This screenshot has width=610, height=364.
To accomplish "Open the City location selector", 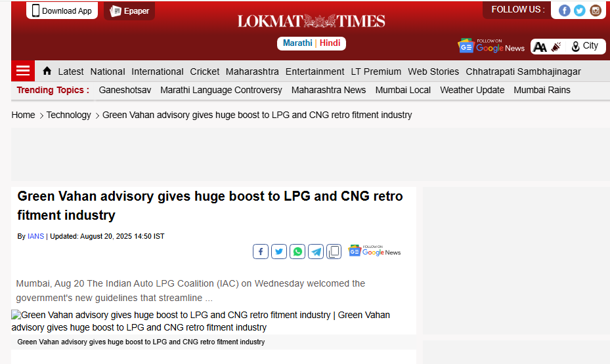I will 584,46.
